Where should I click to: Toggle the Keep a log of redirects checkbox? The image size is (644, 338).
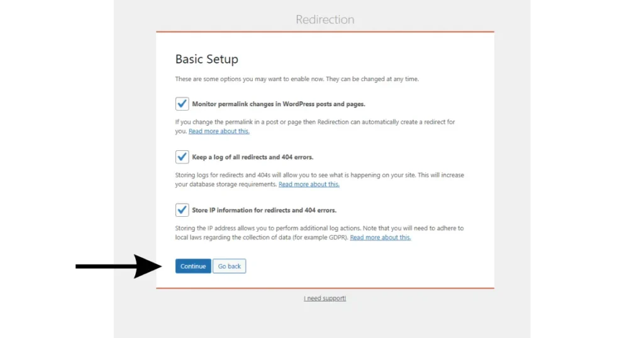tap(182, 157)
